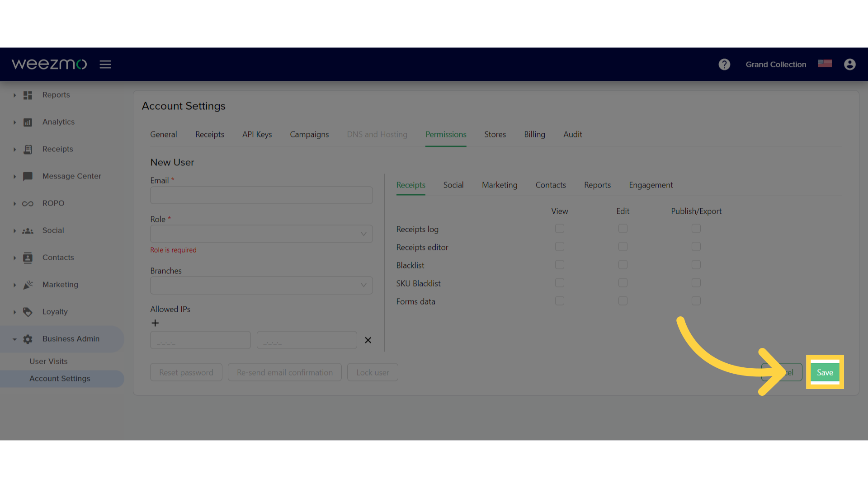
Task: Expand the Analytics sidebar arrow
Action: (14, 122)
